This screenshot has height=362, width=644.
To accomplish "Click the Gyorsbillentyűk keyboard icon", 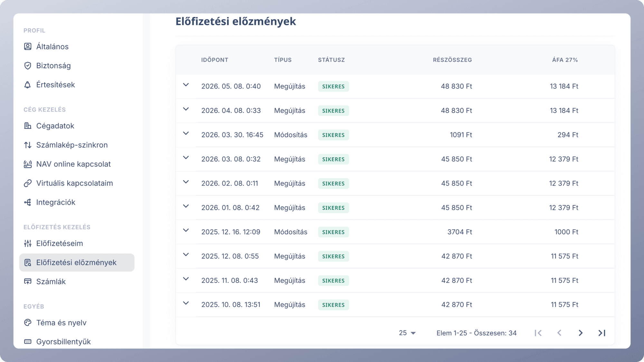I will click(x=28, y=341).
